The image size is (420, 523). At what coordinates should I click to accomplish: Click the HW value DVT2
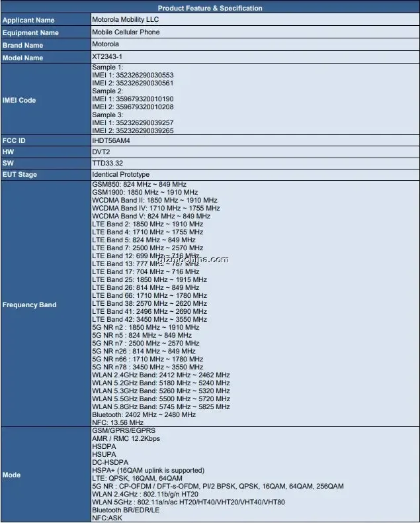click(x=101, y=152)
